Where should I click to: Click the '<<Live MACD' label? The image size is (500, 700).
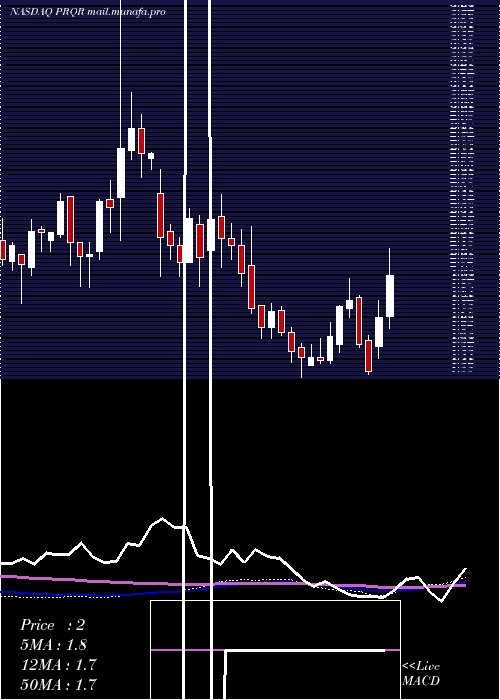coord(421,674)
